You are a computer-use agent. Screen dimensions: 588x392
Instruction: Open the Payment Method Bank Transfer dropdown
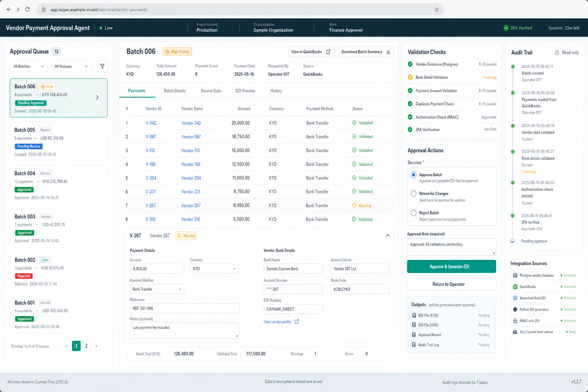(157, 289)
